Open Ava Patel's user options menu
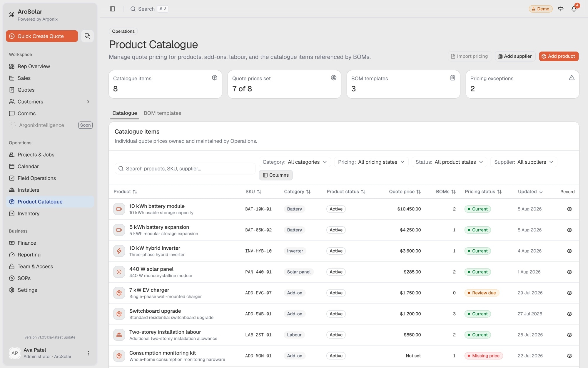The width and height of the screenshot is (588, 368). 88,353
